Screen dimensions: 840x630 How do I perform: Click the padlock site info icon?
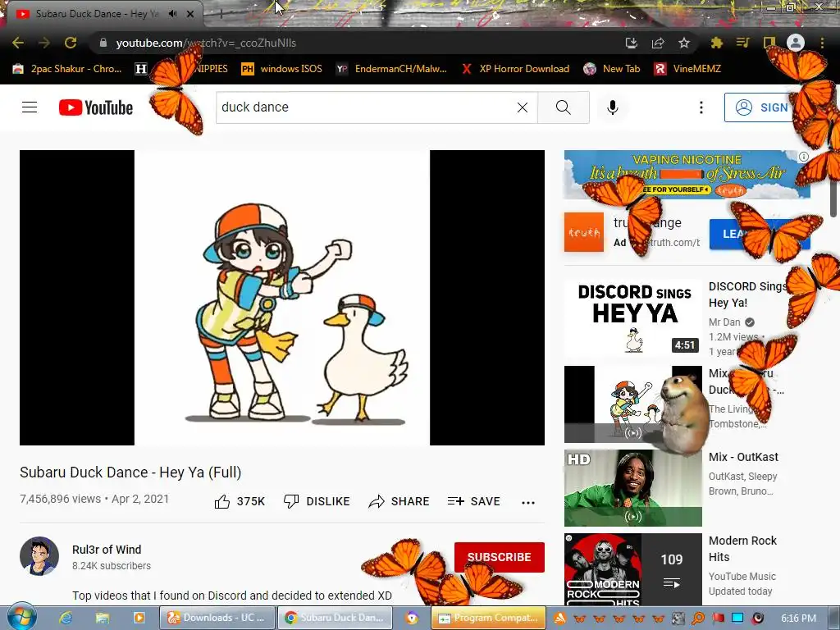(103, 43)
